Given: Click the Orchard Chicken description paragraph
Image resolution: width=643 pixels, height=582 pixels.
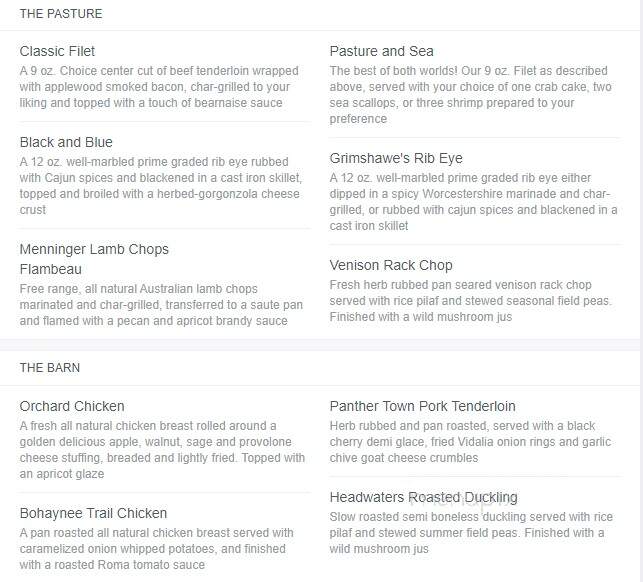Looking at the screenshot, I should pos(162,450).
